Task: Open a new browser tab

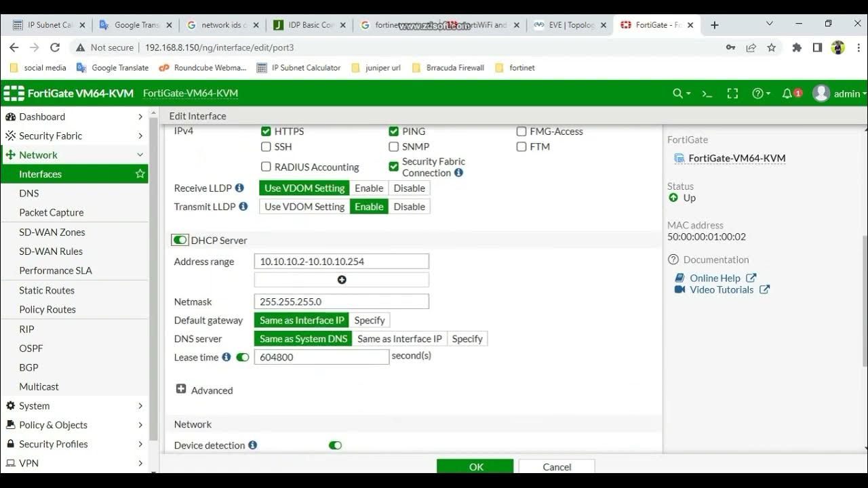Action: 714,25
